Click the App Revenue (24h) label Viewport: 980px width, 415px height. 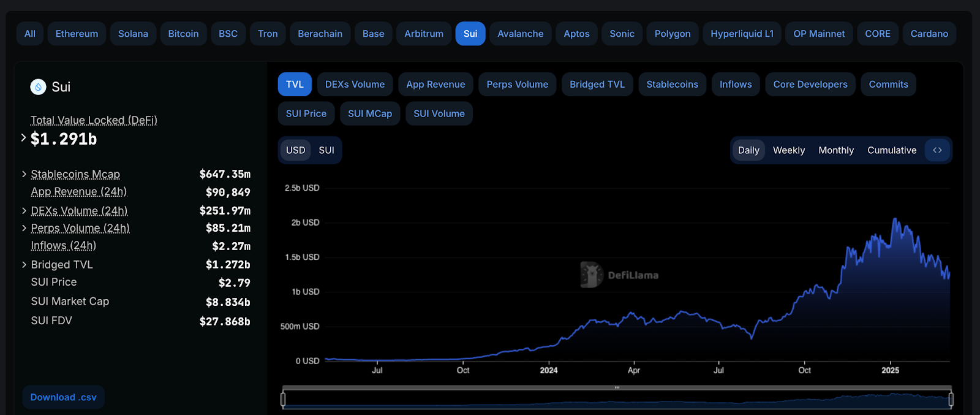coord(79,191)
